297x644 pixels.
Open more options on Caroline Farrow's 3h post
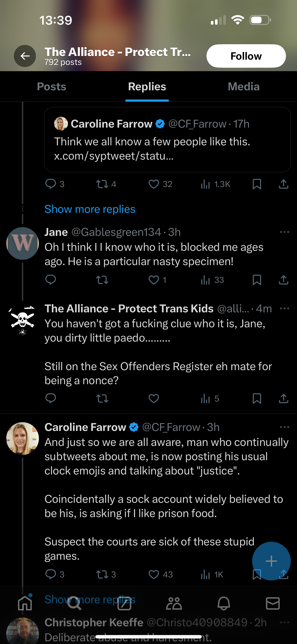pyautogui.click(x=284, y=427)
